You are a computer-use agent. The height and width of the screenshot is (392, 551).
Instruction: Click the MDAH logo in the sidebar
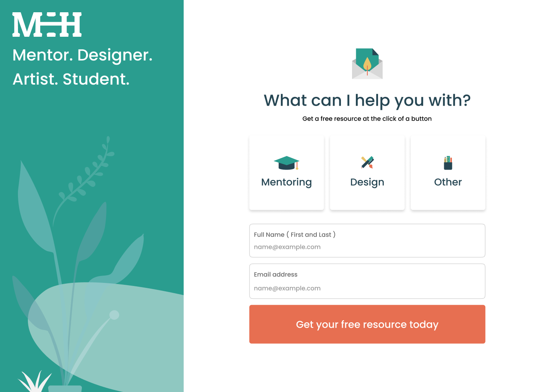47,25
